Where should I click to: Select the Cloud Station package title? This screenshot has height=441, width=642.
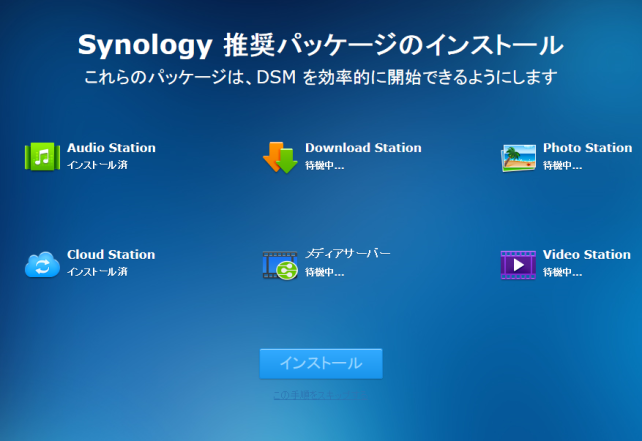111,255
